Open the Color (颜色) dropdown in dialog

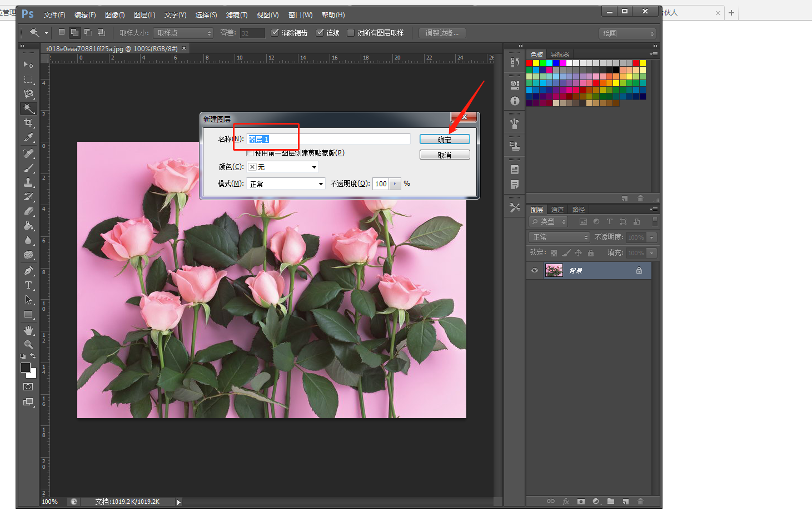282,167
